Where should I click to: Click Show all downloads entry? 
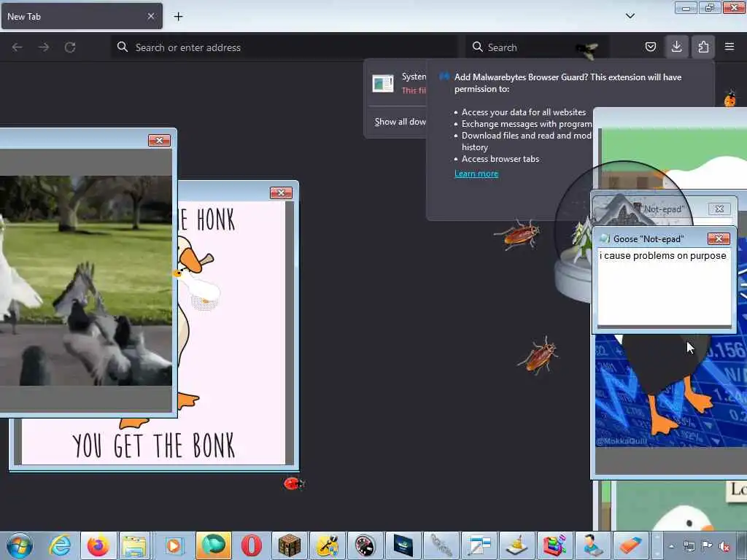[400, 122]
